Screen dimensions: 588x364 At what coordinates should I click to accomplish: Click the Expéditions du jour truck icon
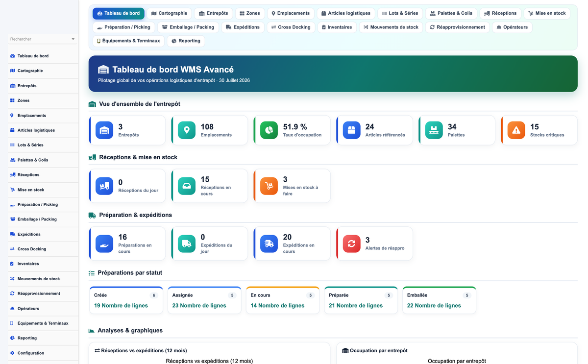[x=186, y=244]
